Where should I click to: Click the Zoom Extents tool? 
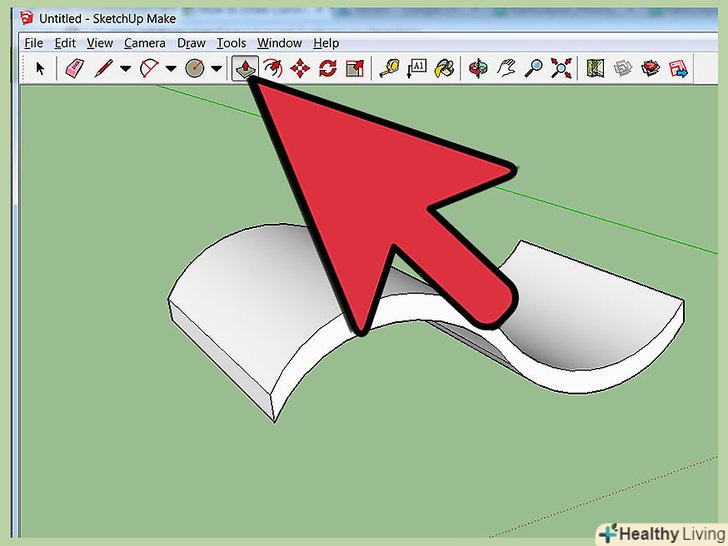point(562,68)
